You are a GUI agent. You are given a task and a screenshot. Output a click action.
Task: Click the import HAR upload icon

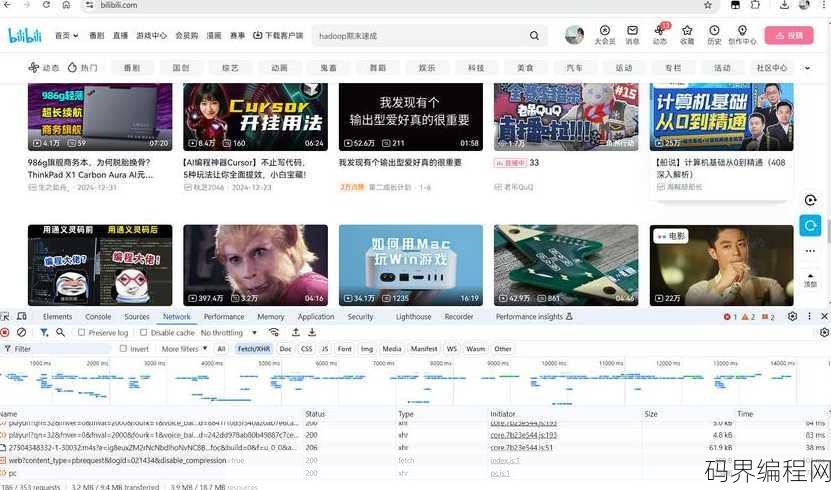click(296, 332)
